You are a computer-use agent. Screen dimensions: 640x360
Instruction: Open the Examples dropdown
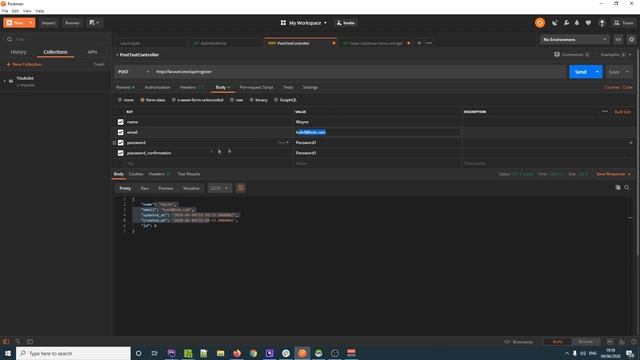click(616, 54)
